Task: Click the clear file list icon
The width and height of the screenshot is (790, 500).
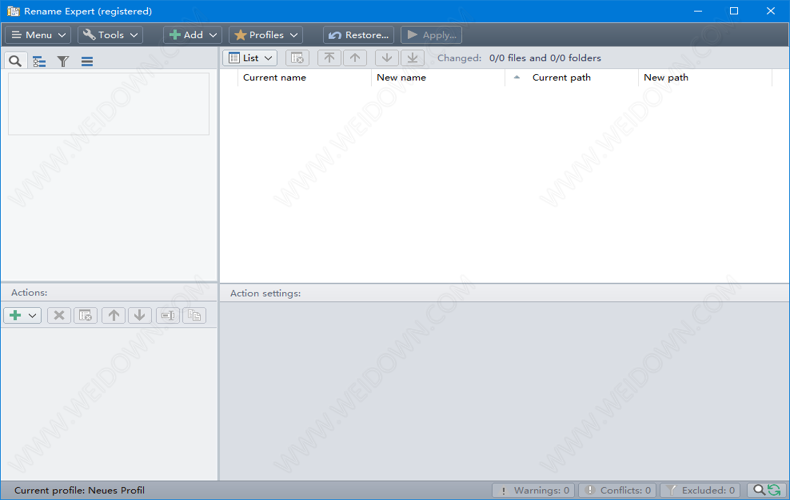Action: tap(297, 58)
